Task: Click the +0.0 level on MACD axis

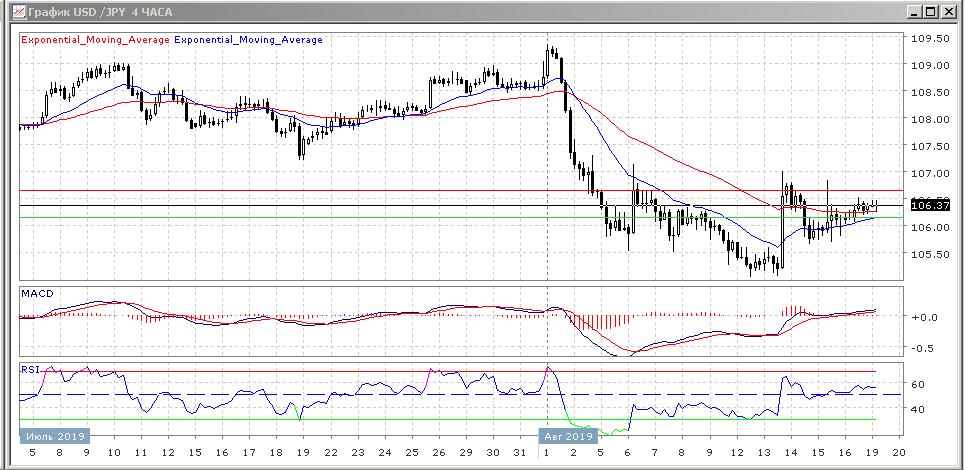Action: coord(924,317)
